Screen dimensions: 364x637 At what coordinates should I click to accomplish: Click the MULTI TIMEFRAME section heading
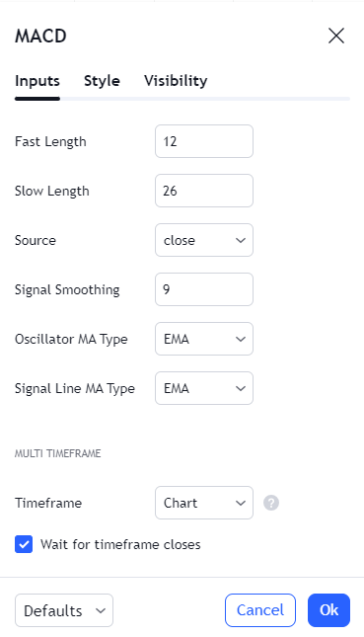point(57,453)
